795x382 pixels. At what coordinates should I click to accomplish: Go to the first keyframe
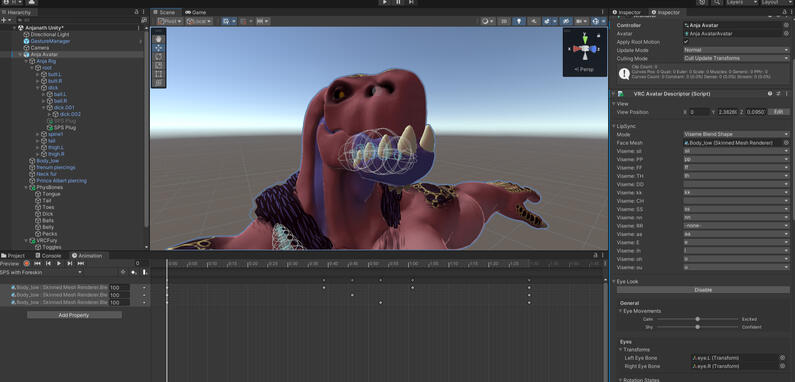37,263
